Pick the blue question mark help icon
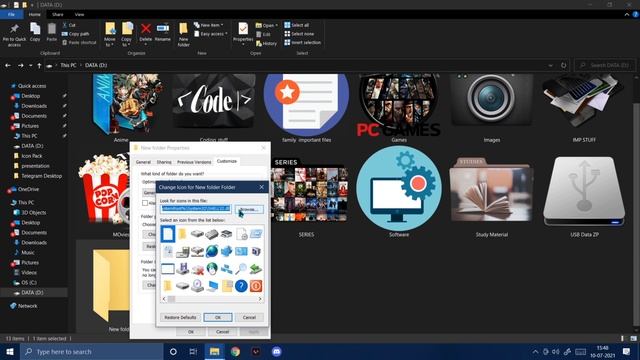Image resolution: width=640 pixels, height=360 pixels. point(241,286)
